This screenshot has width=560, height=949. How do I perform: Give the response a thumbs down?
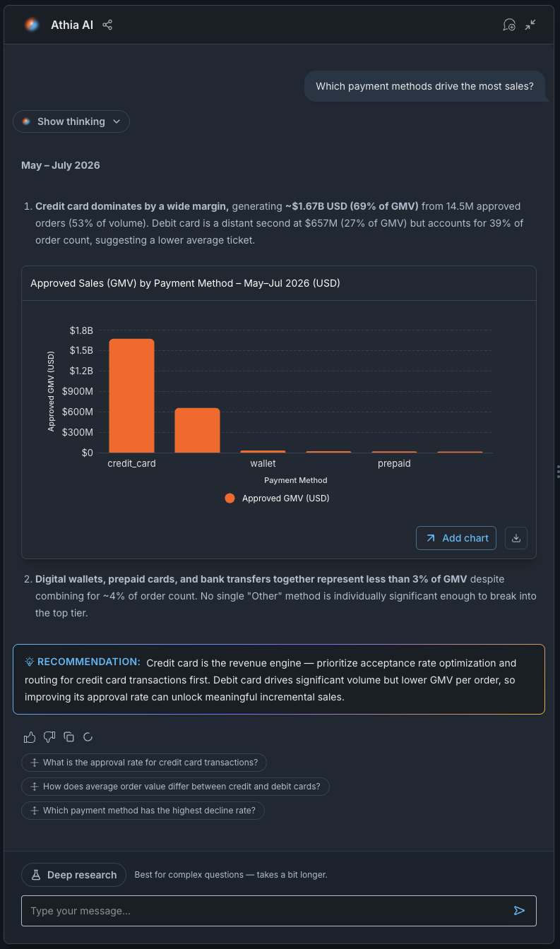(49, 737)
